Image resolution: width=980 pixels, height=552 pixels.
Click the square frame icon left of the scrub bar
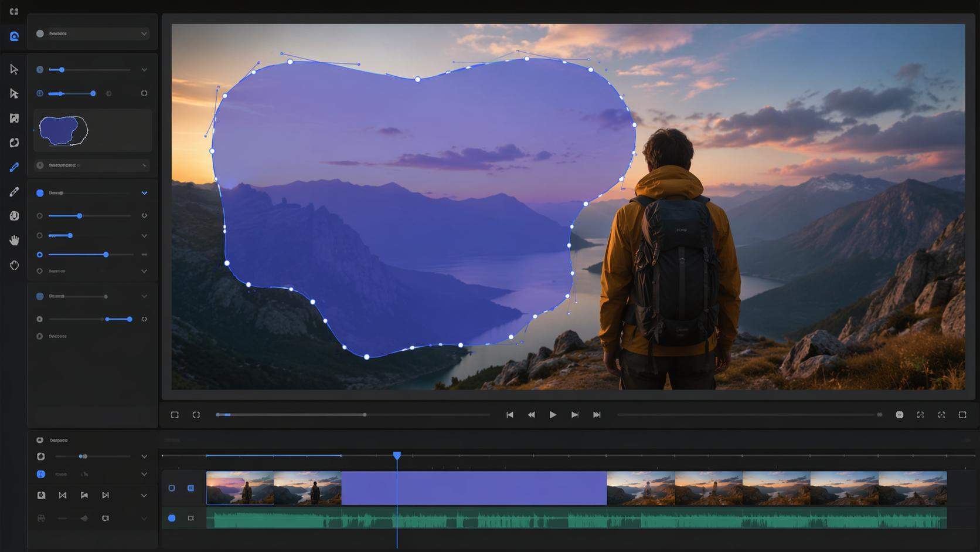point(175,415)
